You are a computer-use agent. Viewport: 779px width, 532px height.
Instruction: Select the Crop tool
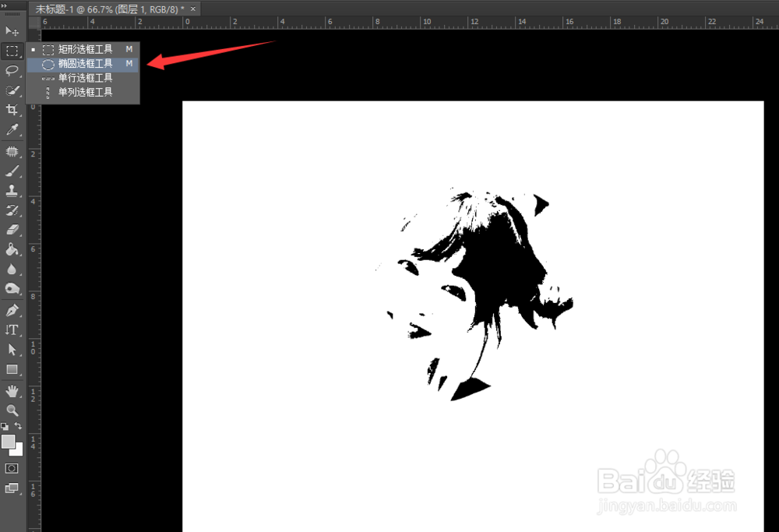12,110
